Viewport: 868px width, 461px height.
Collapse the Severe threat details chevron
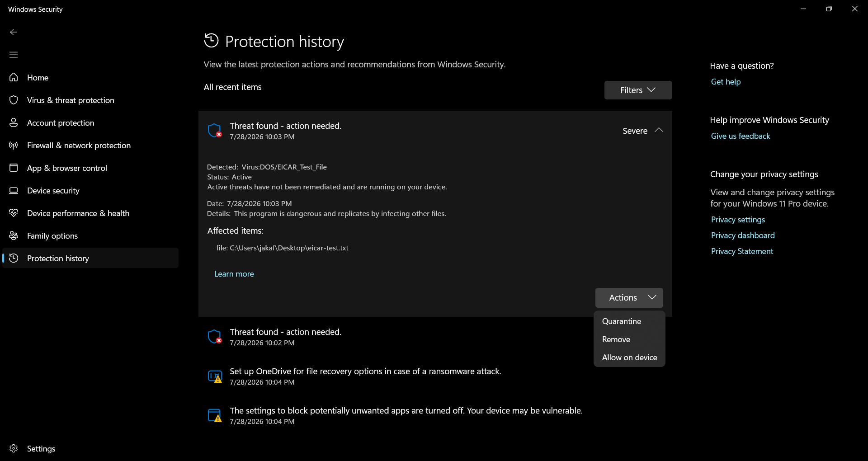point(659,130)
